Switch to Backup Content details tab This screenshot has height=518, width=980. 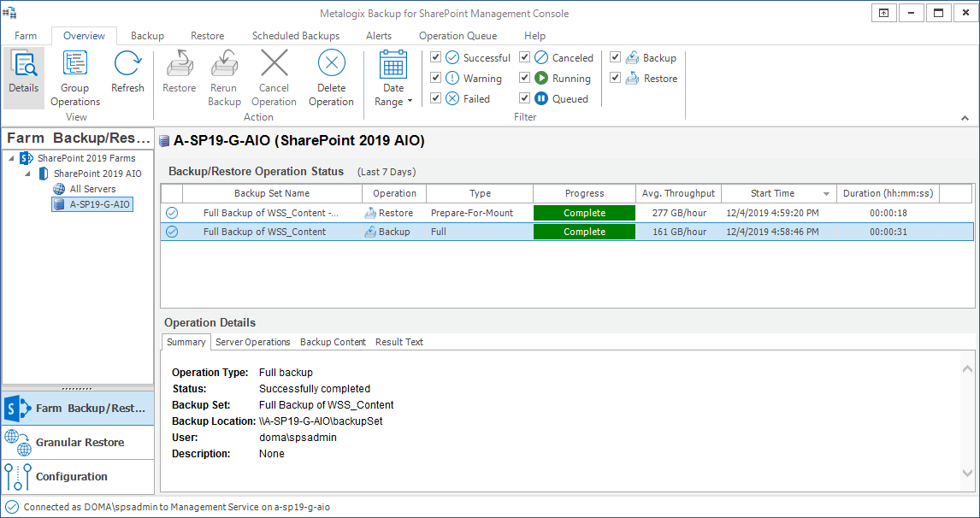pyautogui.click(x=334, y=342)
